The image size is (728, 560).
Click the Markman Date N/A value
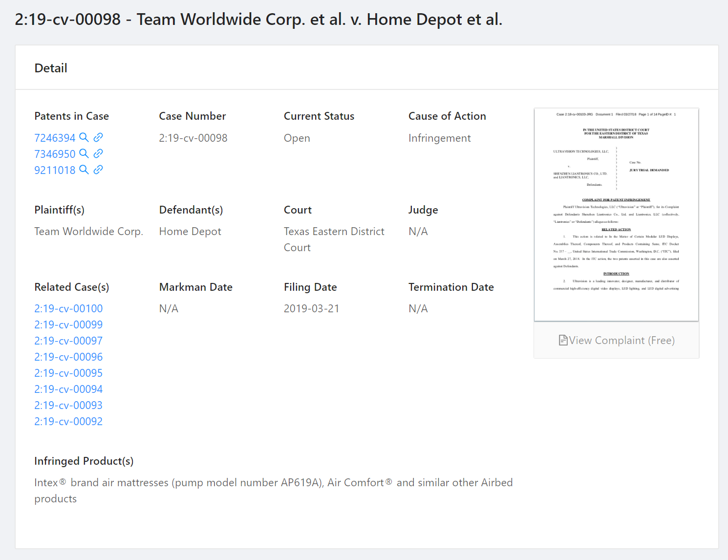click(x=169, y=308)
